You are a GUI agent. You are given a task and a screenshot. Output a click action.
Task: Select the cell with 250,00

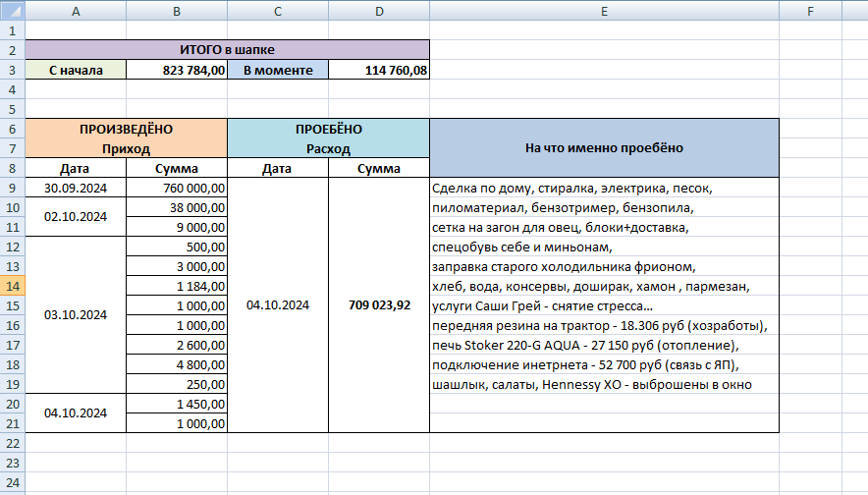[177, 384]
